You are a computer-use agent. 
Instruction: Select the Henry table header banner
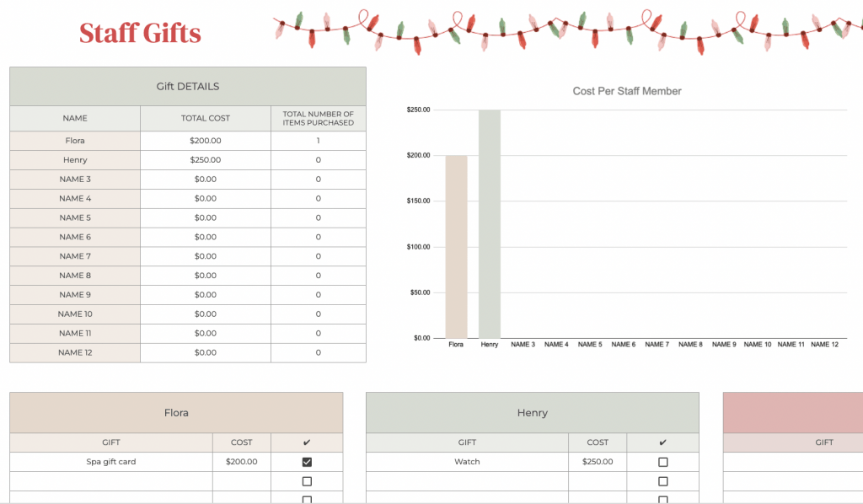click(x=532, y=412)
